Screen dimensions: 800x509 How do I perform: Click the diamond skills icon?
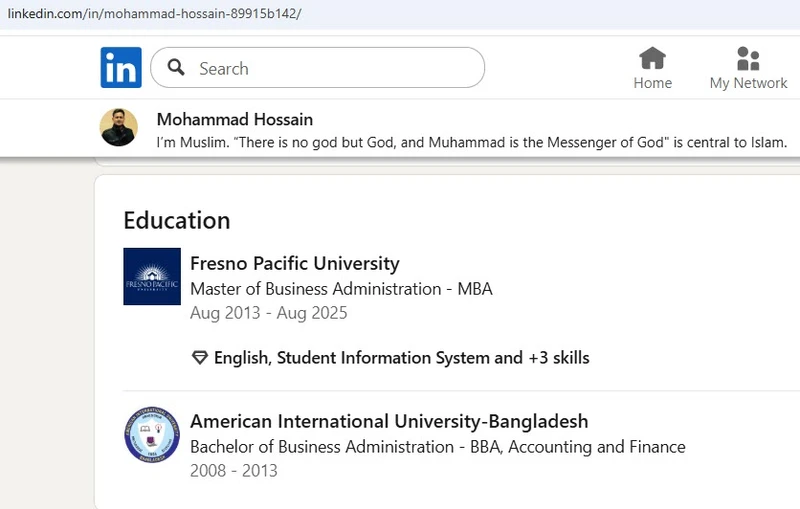click(x=199, y=358)
